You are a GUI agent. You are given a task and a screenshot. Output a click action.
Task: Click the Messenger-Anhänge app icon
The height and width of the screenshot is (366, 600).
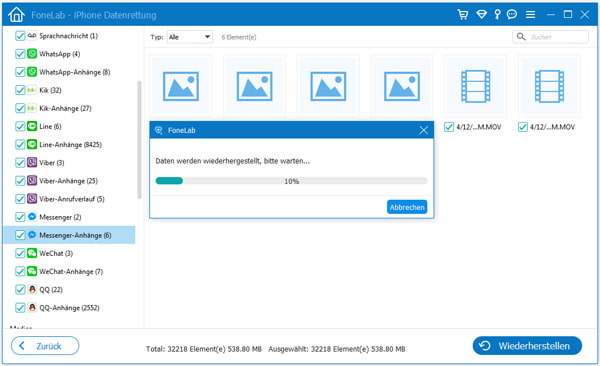pos(32,235)
